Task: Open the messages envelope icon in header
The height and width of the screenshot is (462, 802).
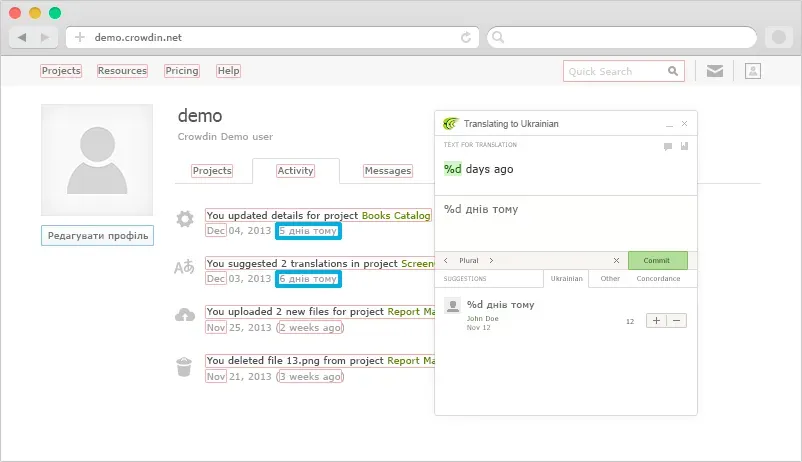Action: 714,71
